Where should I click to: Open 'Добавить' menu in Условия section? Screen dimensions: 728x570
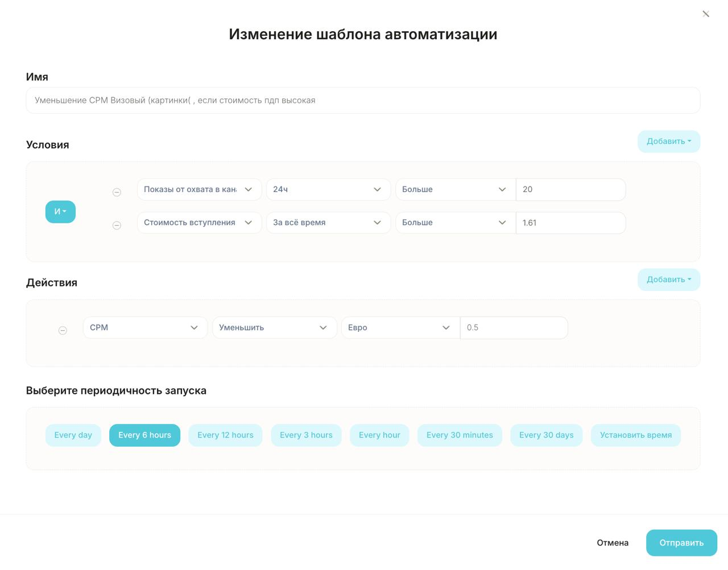[x=668, y=142]
